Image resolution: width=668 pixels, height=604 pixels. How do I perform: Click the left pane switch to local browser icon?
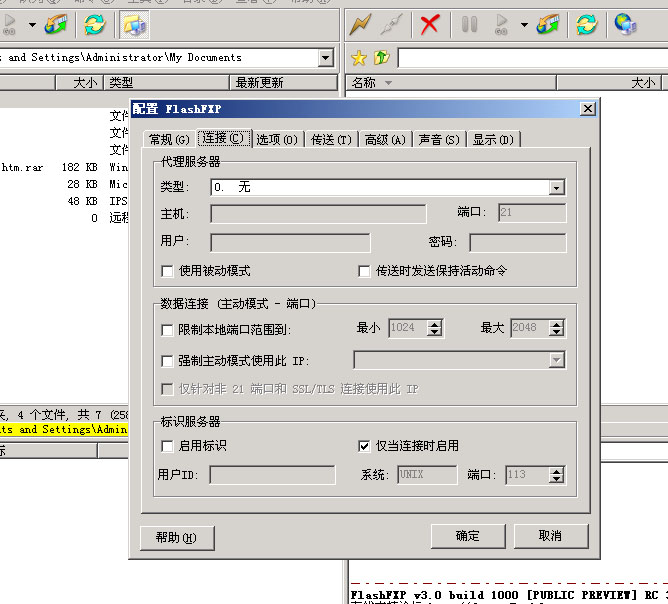pos(135,24)
